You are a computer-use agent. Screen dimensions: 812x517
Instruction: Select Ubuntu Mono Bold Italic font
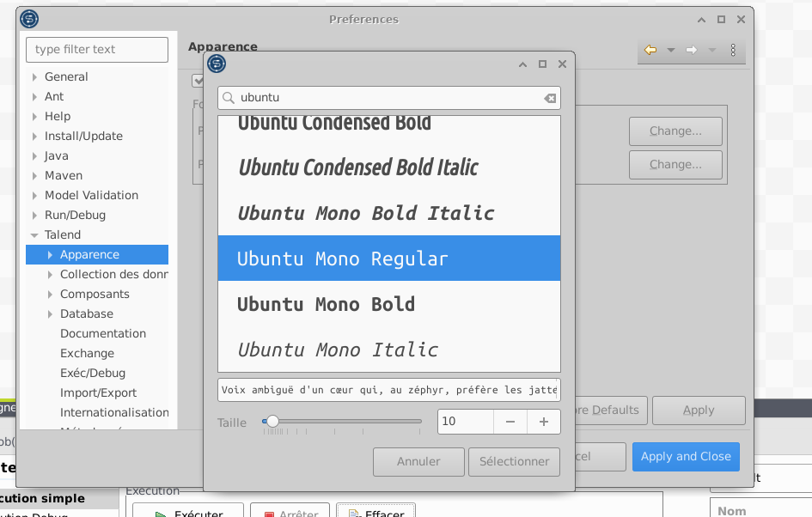click(x=389, y=213)
